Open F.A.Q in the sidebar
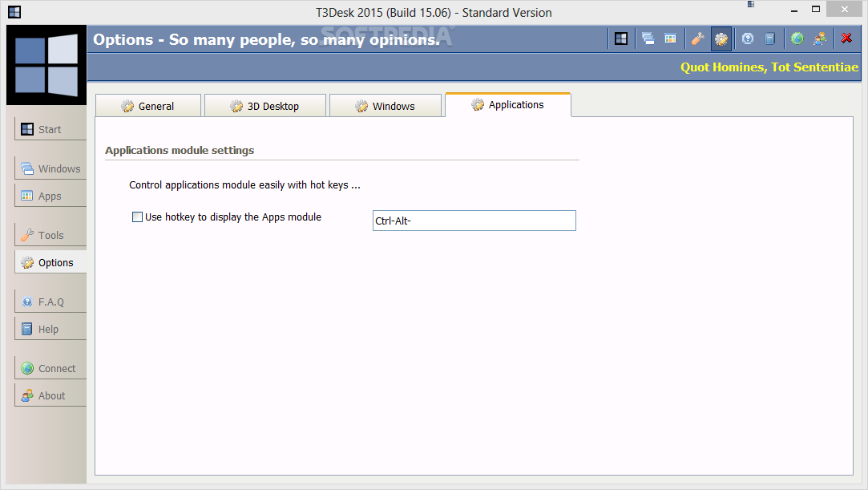 click(x=50, y=302)
